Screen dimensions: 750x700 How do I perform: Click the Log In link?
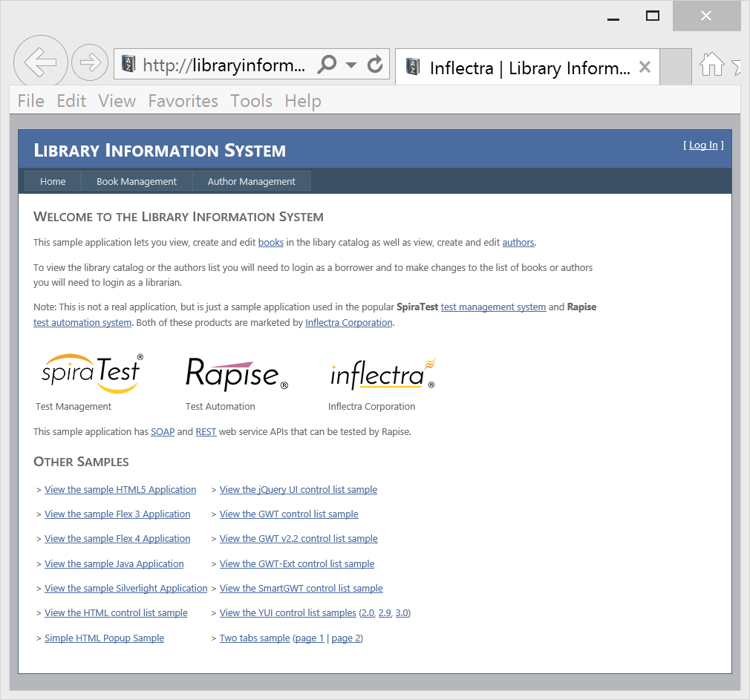703,145
